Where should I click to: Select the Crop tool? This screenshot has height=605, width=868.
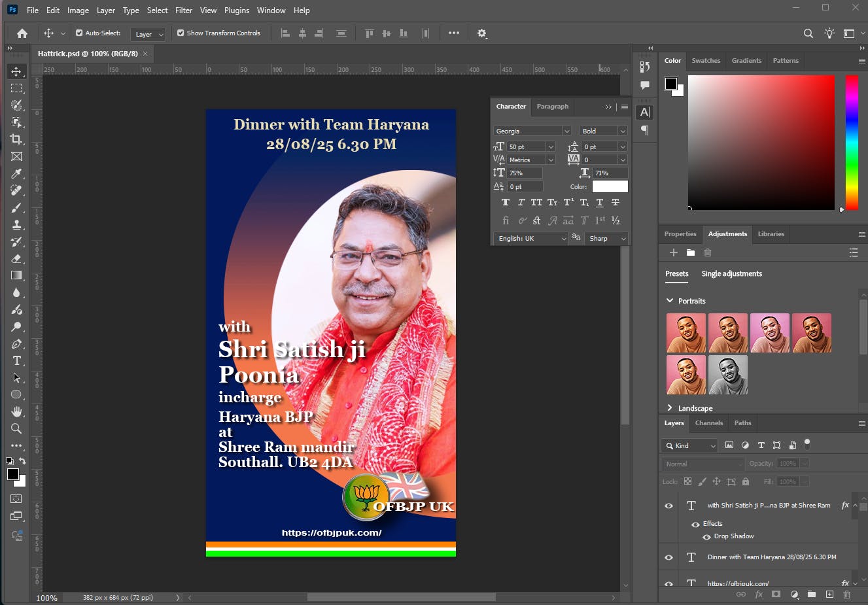coord(16,139)
